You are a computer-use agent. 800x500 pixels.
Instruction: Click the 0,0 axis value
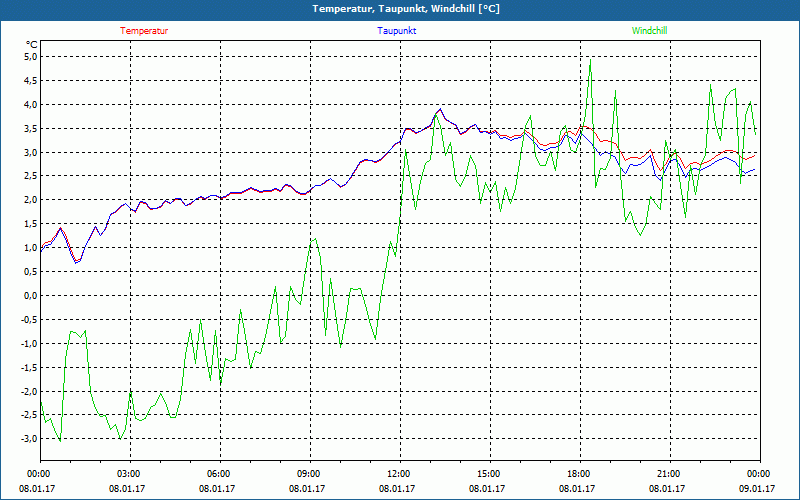click(x=31, y=296)
